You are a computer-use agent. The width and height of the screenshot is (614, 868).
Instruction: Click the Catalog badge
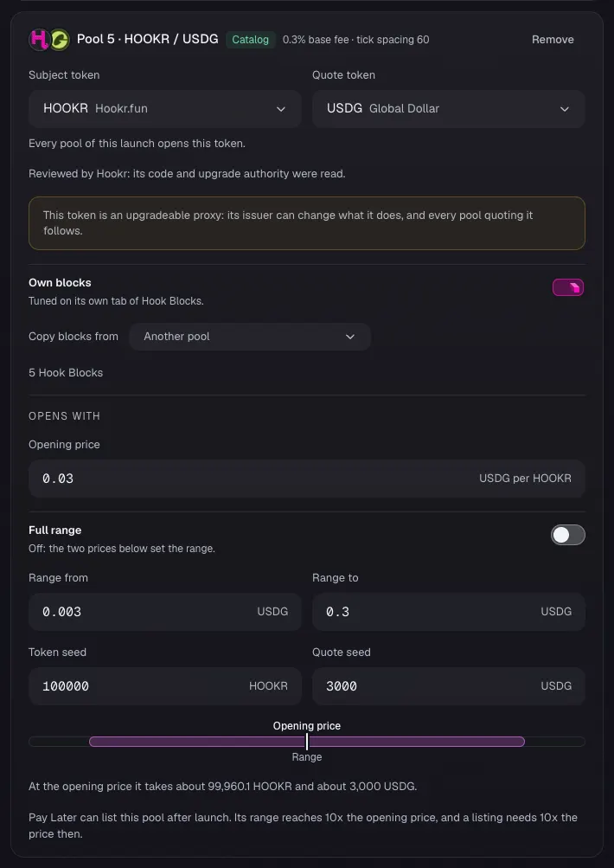[x=250, y=40]
